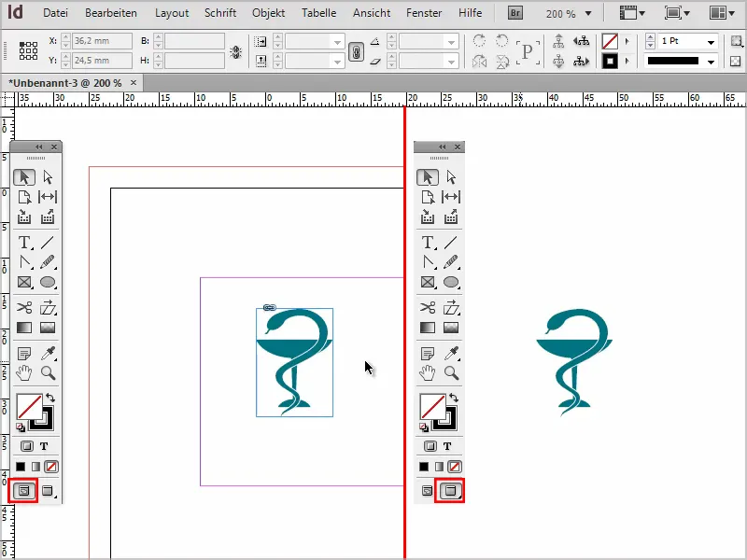The width and height of the screenshot is (747, 560).
Task: Open the Objekt menu
Action: click(x=268, y=13)
